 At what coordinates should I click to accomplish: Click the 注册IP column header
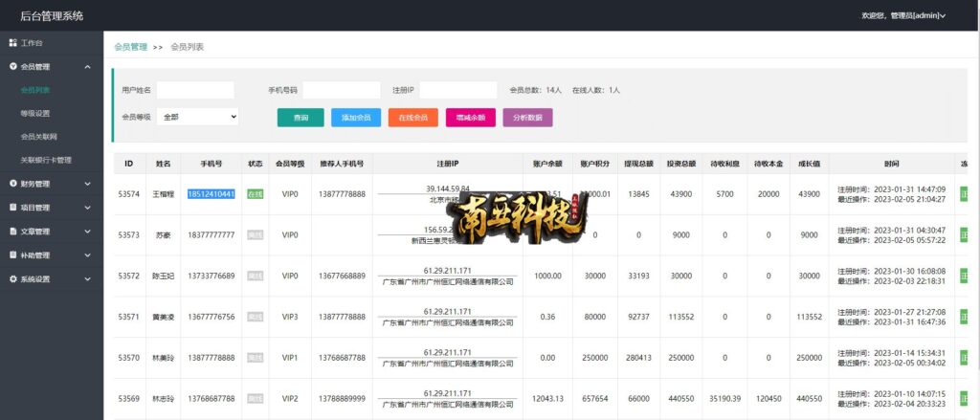[x=448, y=164]
